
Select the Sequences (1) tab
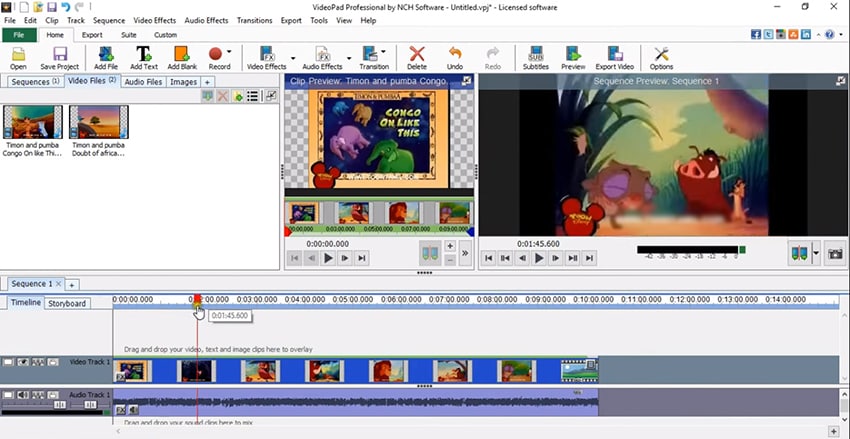[x=35, y=82]
